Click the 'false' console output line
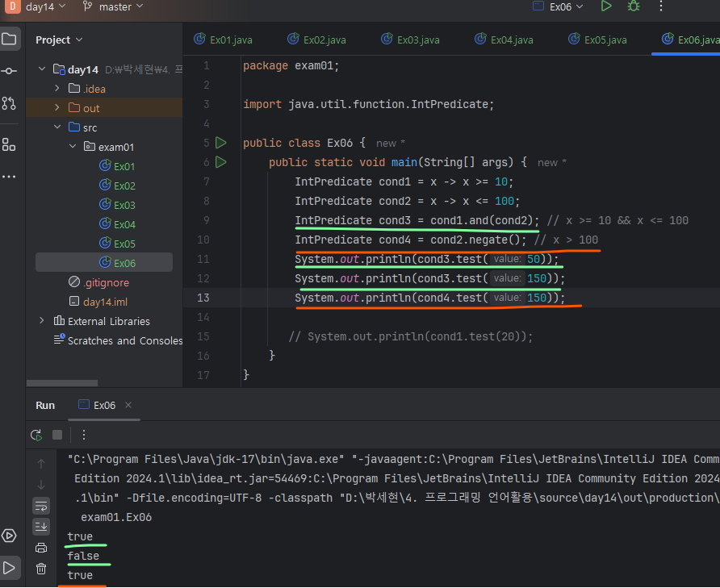 (83, 556)
